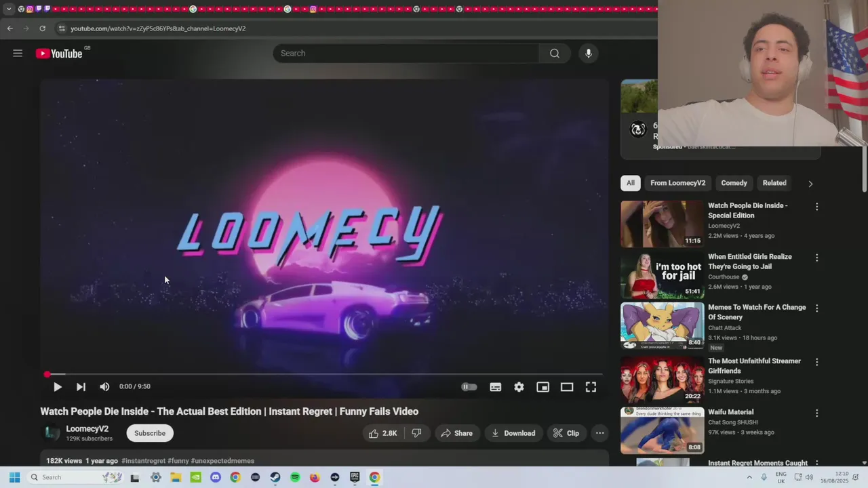Show hidden system tray icons
The image size is (868, 488).
point(750,477)
